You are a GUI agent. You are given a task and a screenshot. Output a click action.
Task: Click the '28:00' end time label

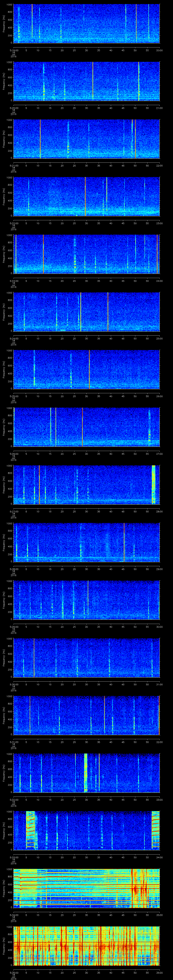pyautogui.click(x=159, y=511)
